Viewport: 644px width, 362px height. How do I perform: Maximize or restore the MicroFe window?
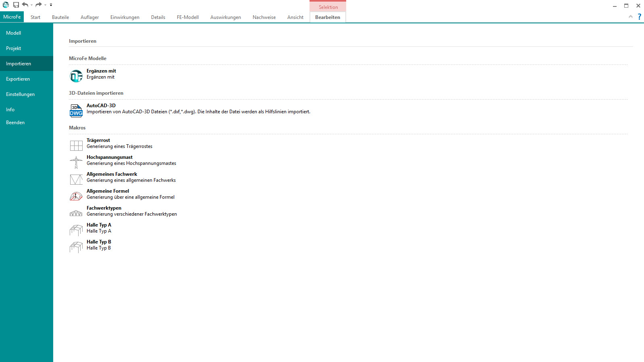[x=626, y=6]
